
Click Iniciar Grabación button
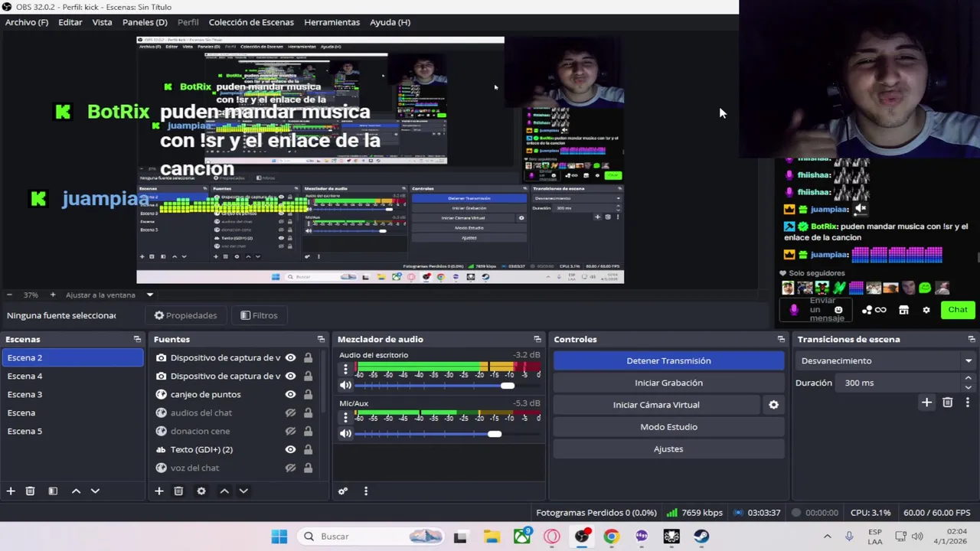click(x=668, y=383)
